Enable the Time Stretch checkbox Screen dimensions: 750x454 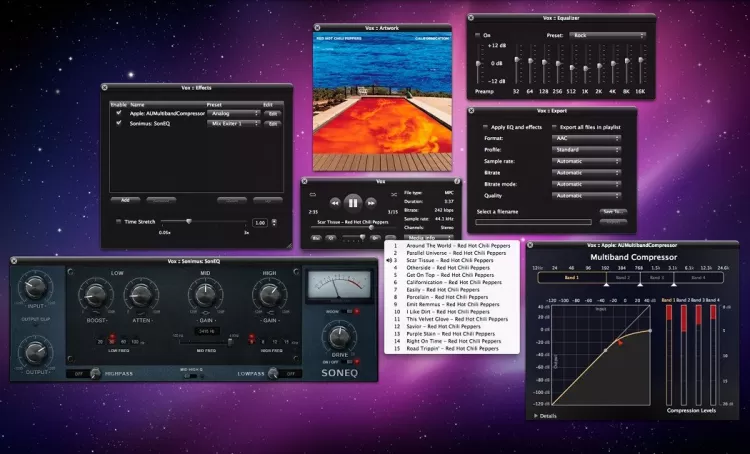coord(118,222)
